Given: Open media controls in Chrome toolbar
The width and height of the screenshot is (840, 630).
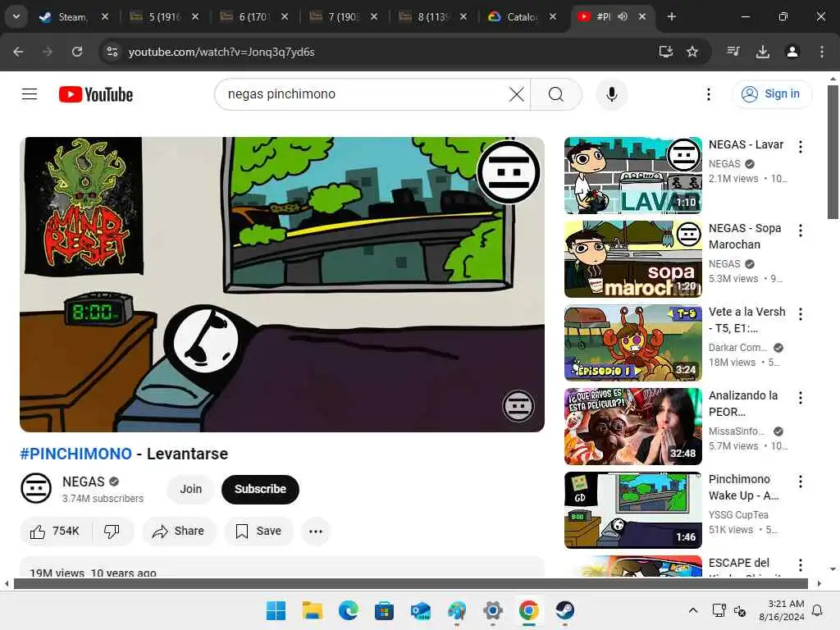Looking at the screenshot, I should coord(733,52).
